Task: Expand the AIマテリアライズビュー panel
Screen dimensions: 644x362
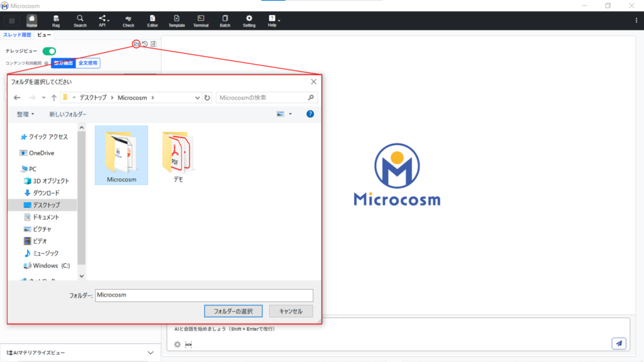Action: click(x=151, y=353)
